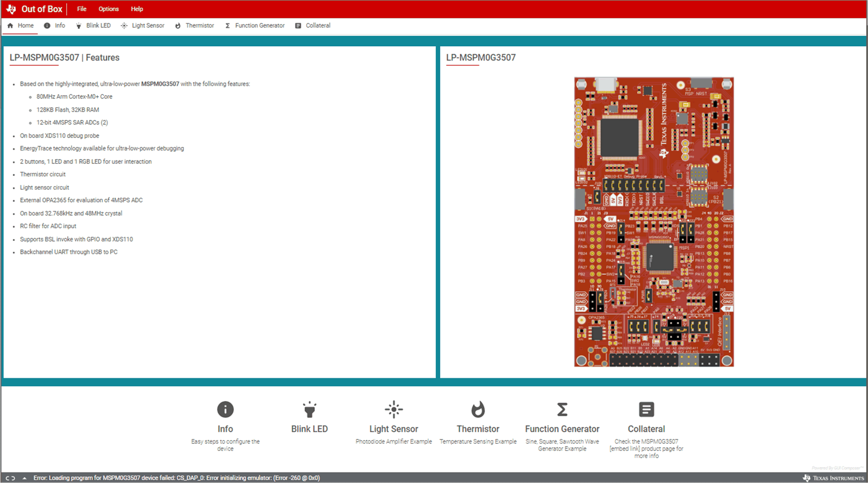868x483 pixels.
Task: Click the large Light Sensor sun icon
Action: pyautogui.click(x=394, y=409)
